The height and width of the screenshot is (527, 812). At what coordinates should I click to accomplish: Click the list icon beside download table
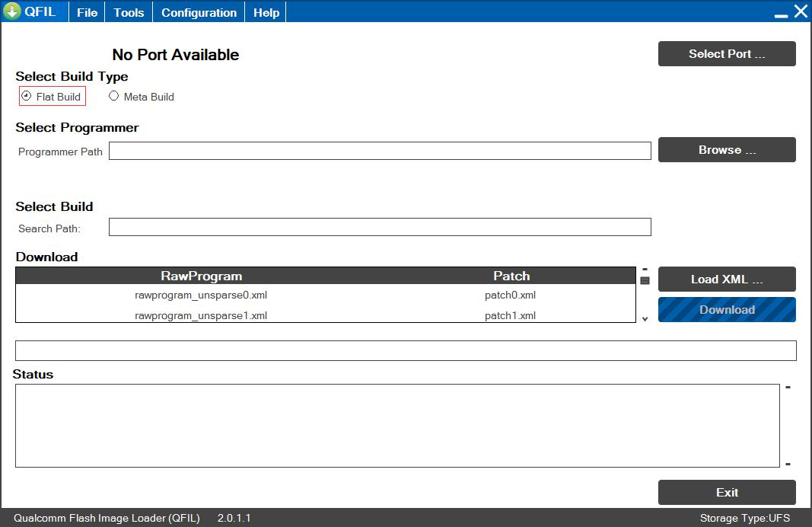[x=645, y=280]
